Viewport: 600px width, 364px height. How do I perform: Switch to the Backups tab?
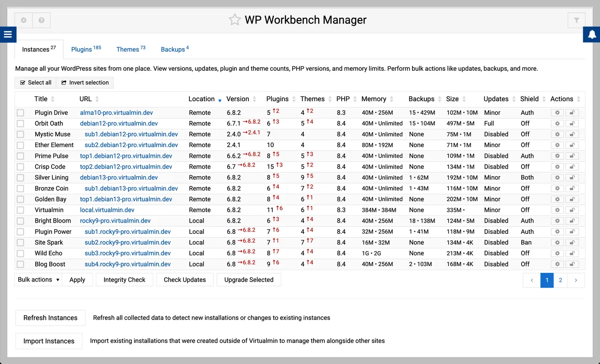[x=174, y=49]
